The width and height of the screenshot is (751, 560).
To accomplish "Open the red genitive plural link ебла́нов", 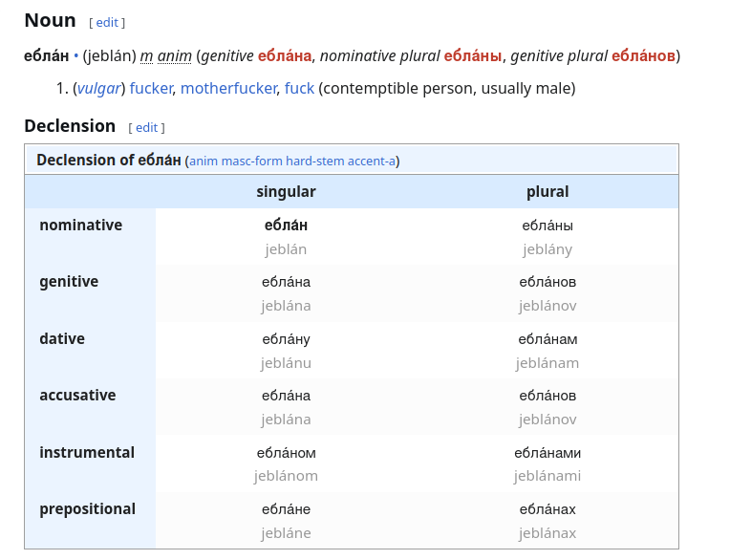I will point(643,55).
